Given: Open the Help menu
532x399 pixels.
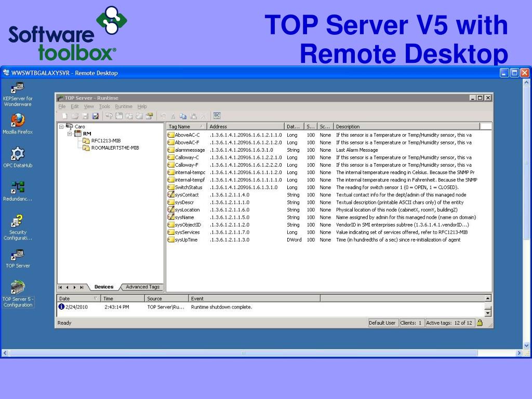Looking at the screenshot, I should pyautogui.click(x=142, y=107).
